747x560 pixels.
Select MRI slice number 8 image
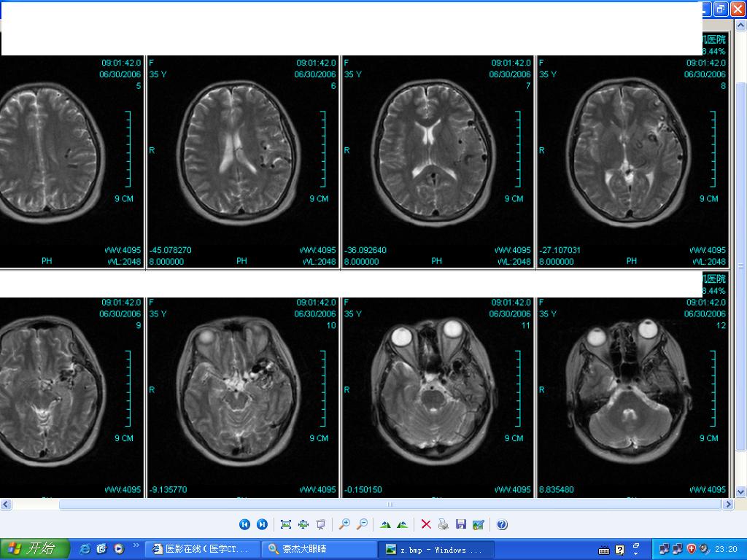[x=632, y=162]
